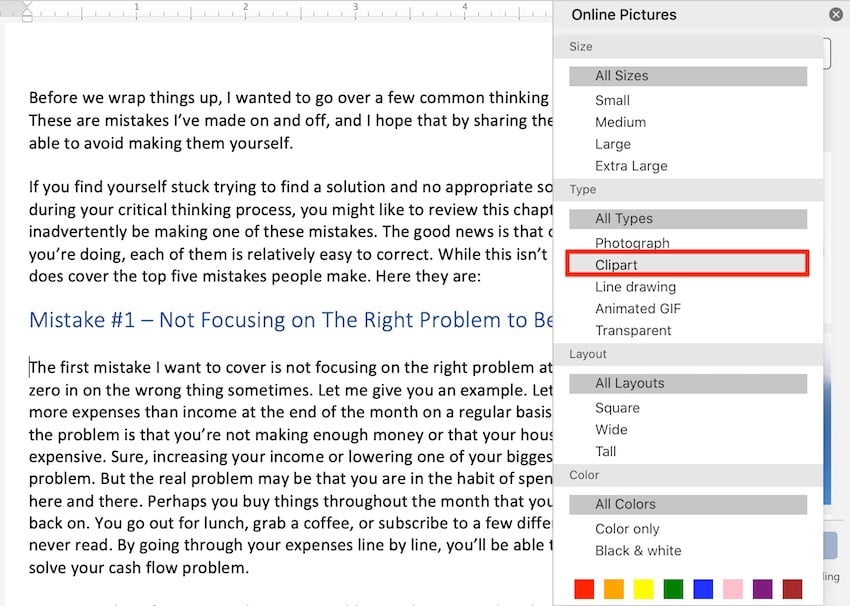Click the Mistake #1 heading in document
The width and height of the screenshot is (850, 606).
point(291,320)
